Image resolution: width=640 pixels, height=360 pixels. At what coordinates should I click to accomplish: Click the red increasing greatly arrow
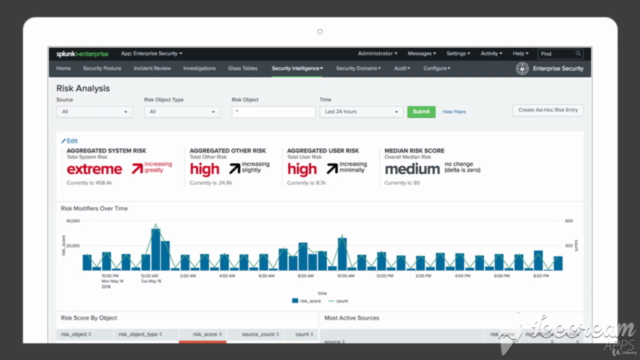point(137,168)
